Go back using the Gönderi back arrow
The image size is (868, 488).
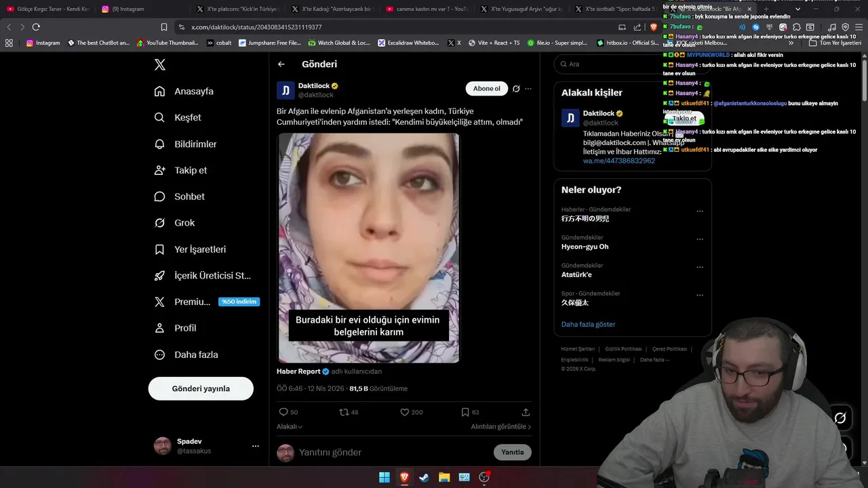tap(281, 64)
